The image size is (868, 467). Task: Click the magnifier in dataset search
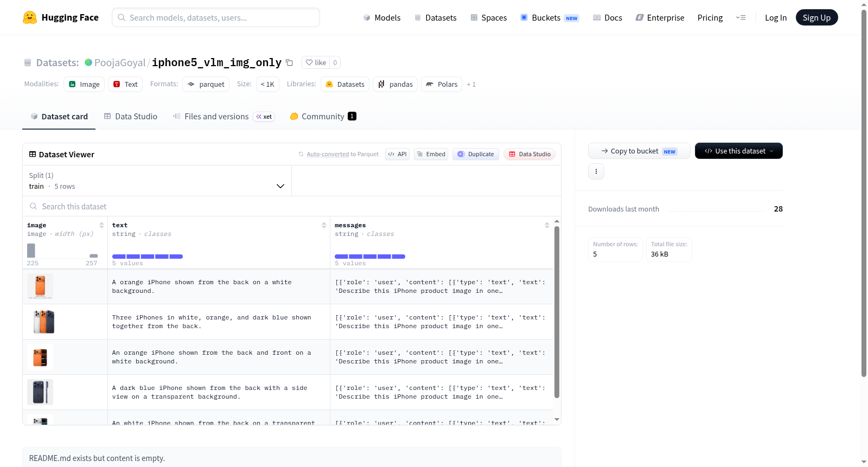click(34, 206)
